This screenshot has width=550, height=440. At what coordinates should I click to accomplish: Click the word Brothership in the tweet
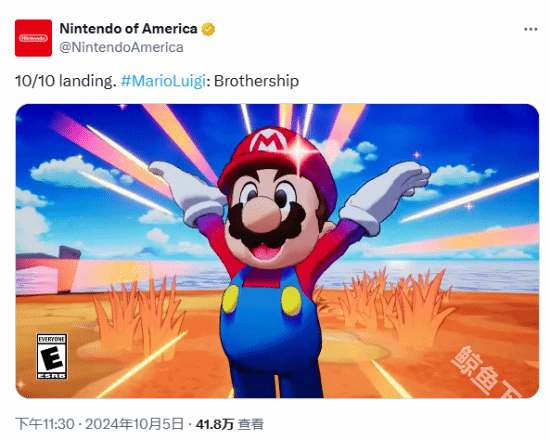(256, 81)
